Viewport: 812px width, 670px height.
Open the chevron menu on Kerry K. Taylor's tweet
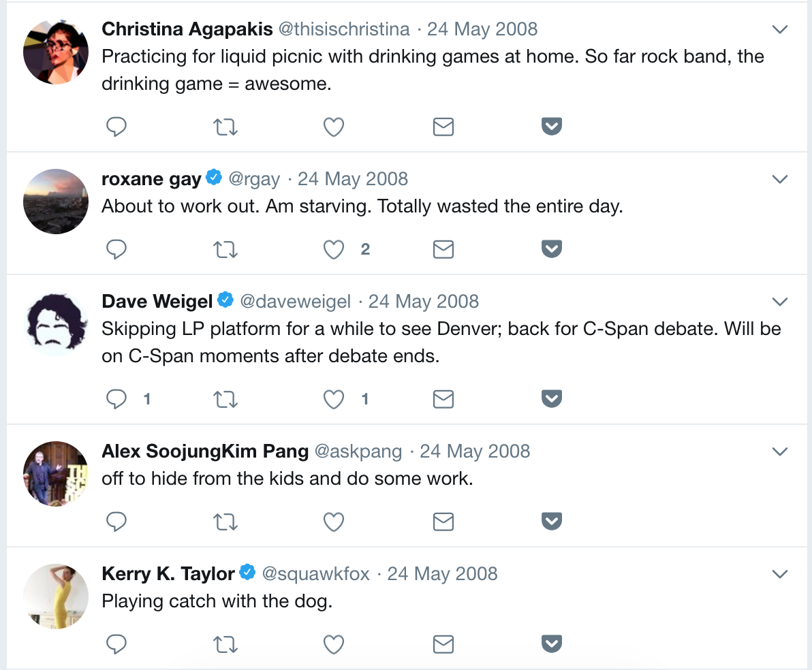point(780,574)
